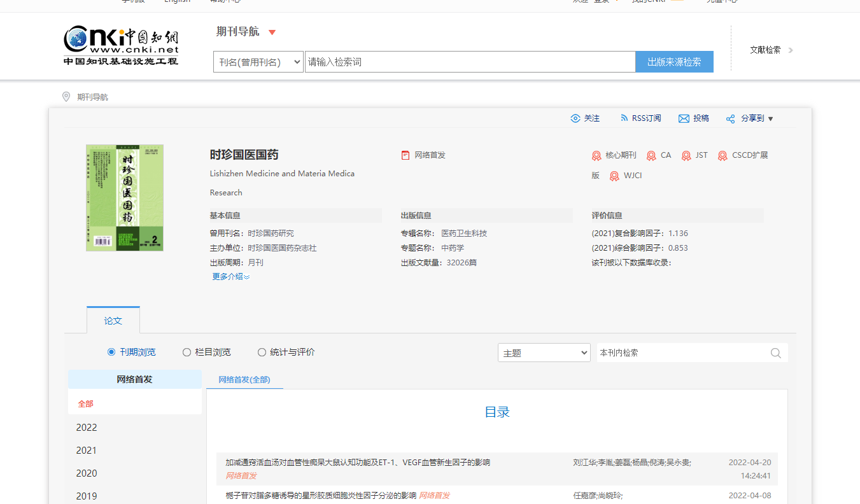Open year 2019 in the sidebar
Image resolution: width=860 pixels, height=504 pixels.
[87, 496]
